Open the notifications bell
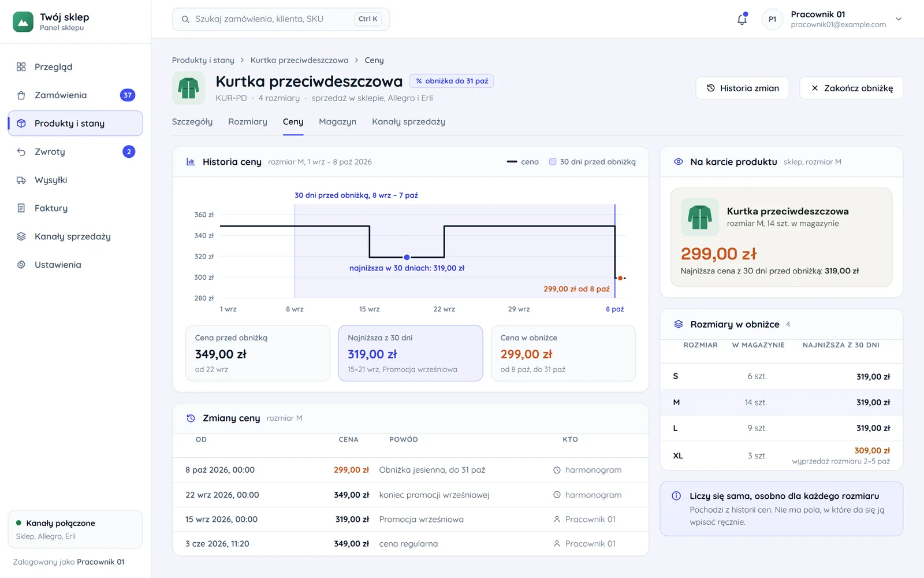The height and width of the screenshot is (578, 924). tap(742, 19)
